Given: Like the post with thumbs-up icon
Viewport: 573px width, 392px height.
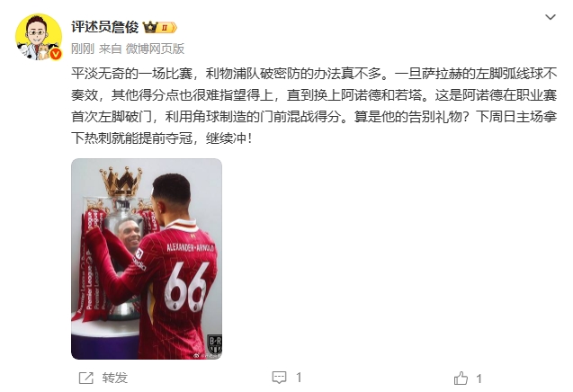Looking at the screenshot, I should (x=461, y=379).
